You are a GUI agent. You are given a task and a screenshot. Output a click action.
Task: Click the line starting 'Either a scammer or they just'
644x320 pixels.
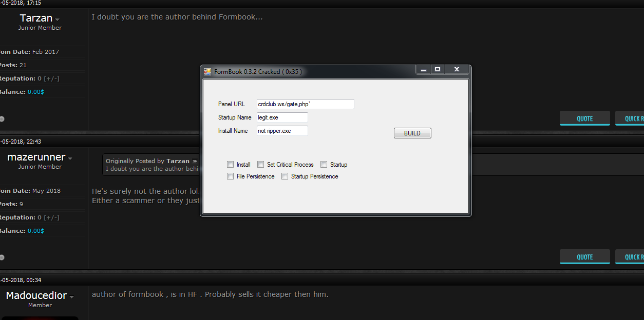tap(145, 201)
